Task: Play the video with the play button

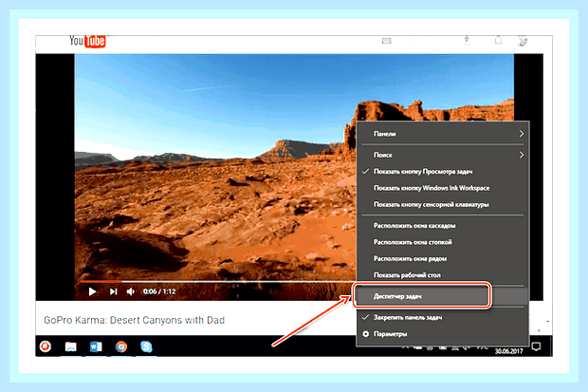Action: 92,291
